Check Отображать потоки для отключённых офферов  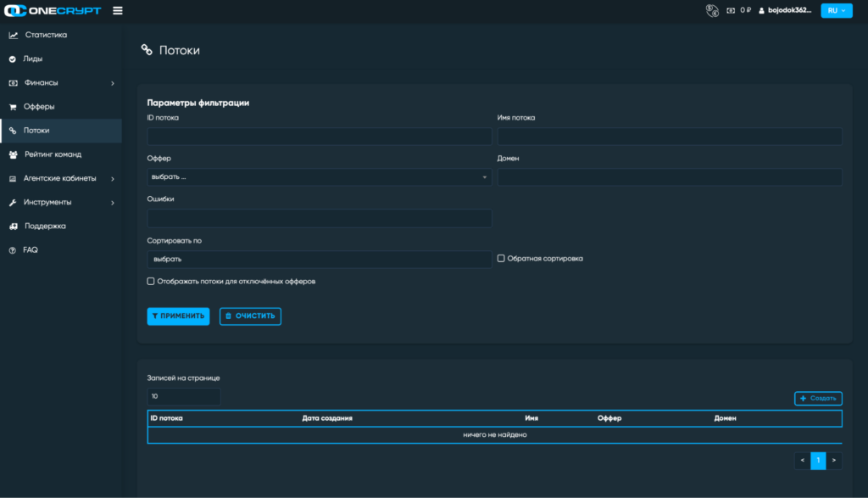click(151, 282)
